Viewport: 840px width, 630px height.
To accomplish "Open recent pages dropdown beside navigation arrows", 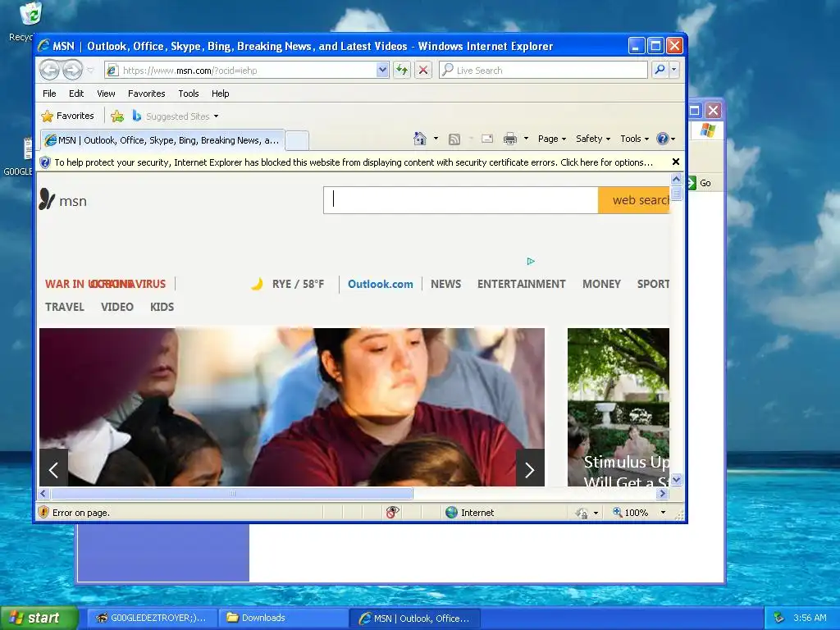I will point(90,71).
